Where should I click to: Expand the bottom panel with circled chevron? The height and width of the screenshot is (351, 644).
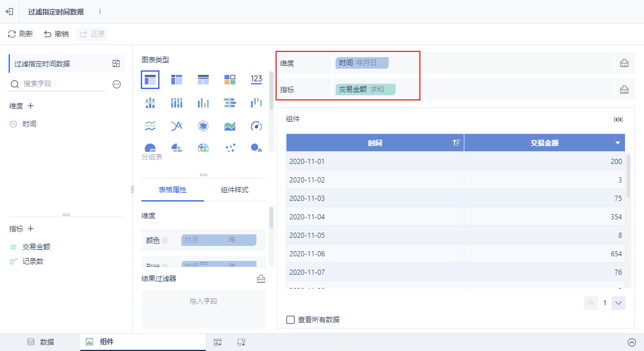click(x=632, y=342)
